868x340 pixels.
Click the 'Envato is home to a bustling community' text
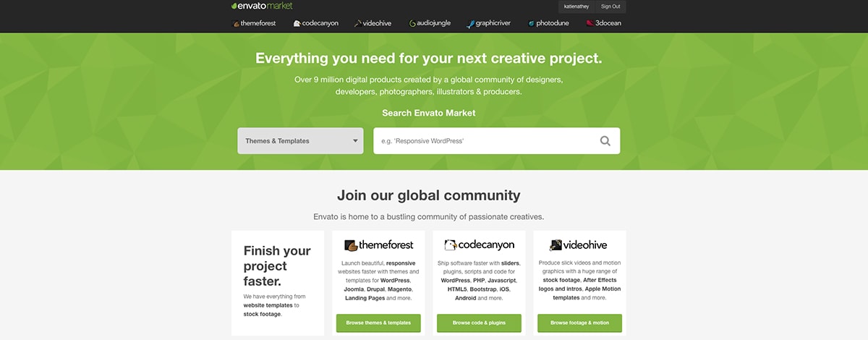pos(428,216)
